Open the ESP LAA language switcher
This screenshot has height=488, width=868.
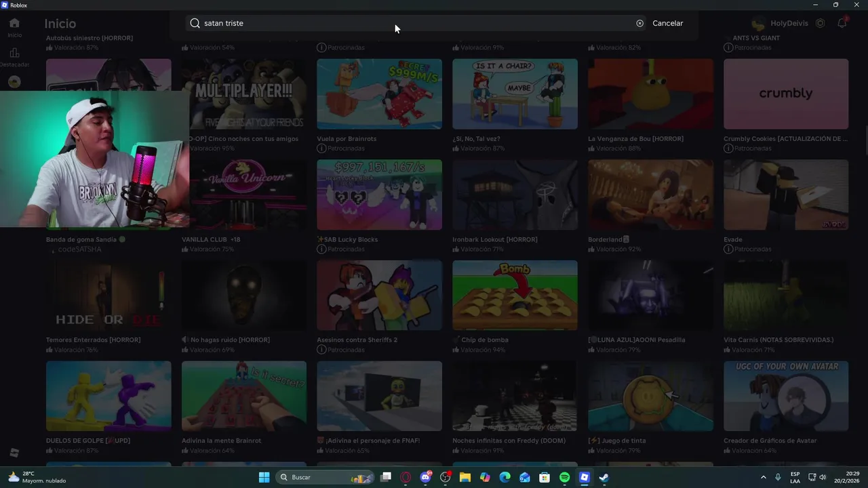click(x=795, y=477)
